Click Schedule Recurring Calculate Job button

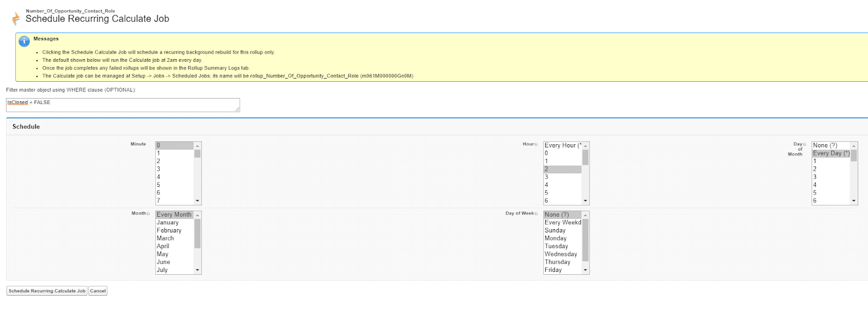click(47, 291)
